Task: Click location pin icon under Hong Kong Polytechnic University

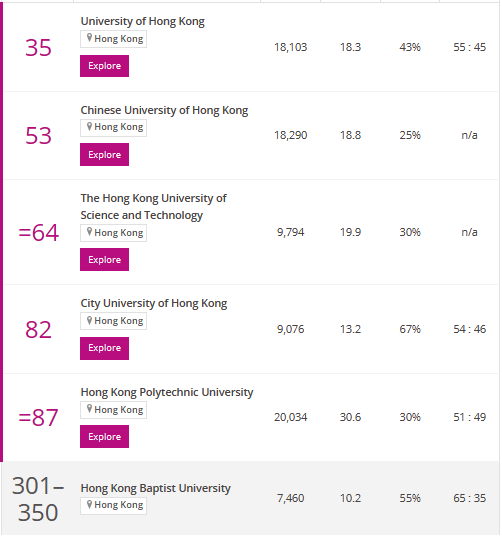Action: pyautogui.click(x=89, y=409)
